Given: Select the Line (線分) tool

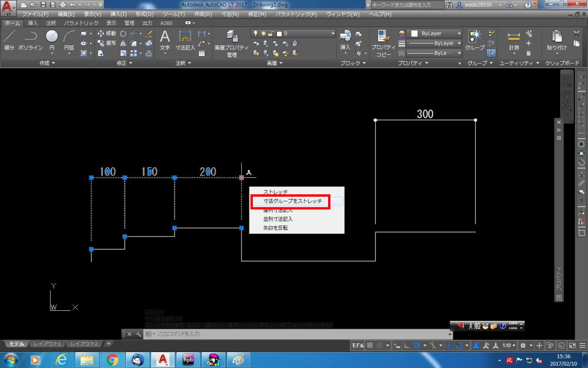Looking at the screenshot, I should tap(9, 40).
